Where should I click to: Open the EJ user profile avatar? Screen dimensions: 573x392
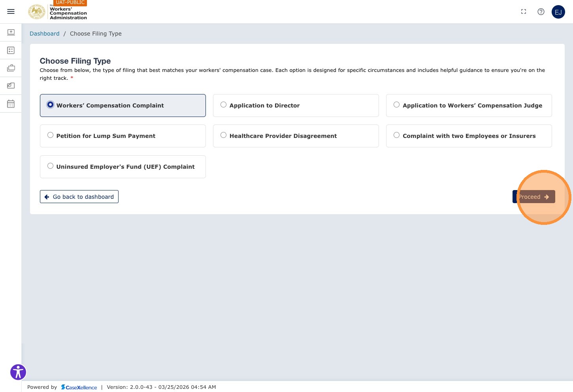click(558, 12)
